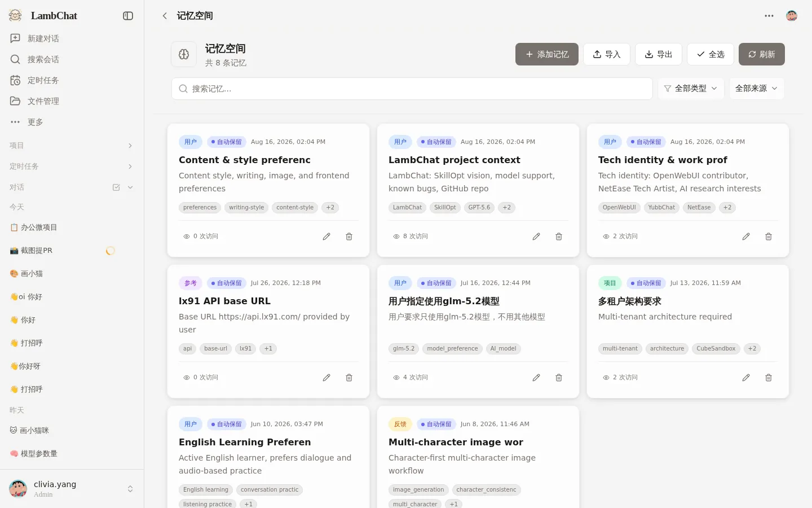The height and width of the screenshot is (508, 812).
Task: Toggle the sidebar collapse icon
Action: (128, 16)
